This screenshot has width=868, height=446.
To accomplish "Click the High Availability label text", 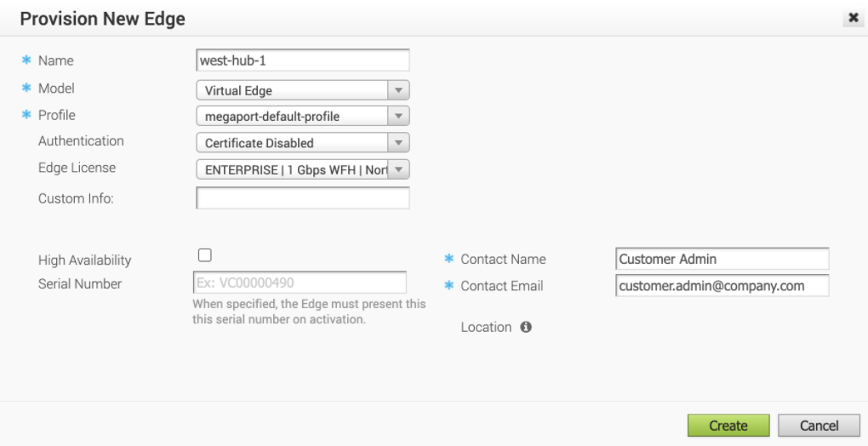I will tap(85, 260).
